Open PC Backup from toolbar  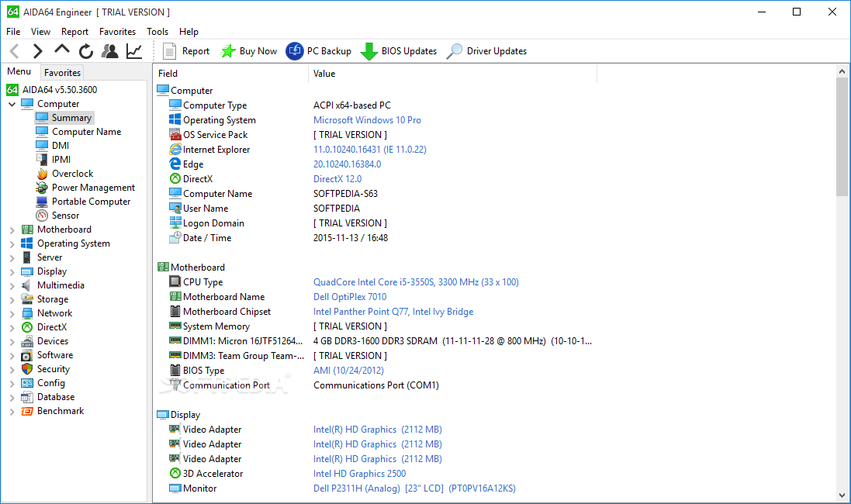(319, 51)
